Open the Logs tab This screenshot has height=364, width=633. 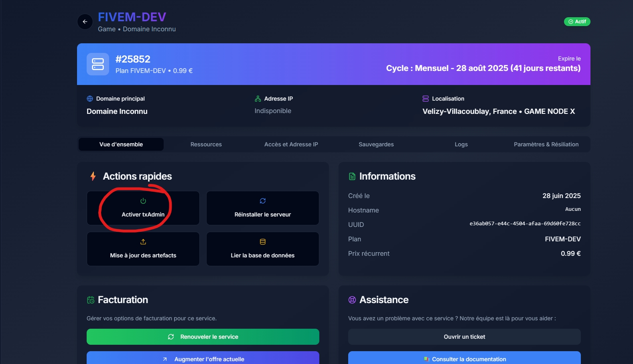(x=461, y=144)
